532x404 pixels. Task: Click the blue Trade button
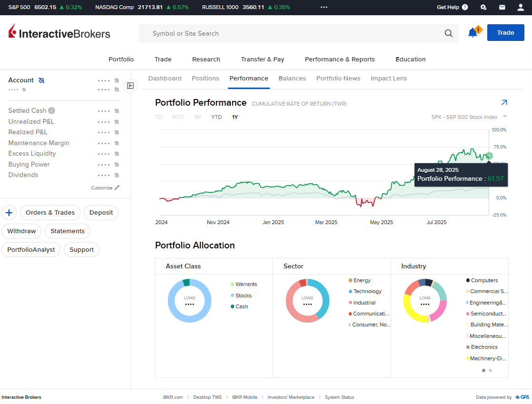point(505,32)
